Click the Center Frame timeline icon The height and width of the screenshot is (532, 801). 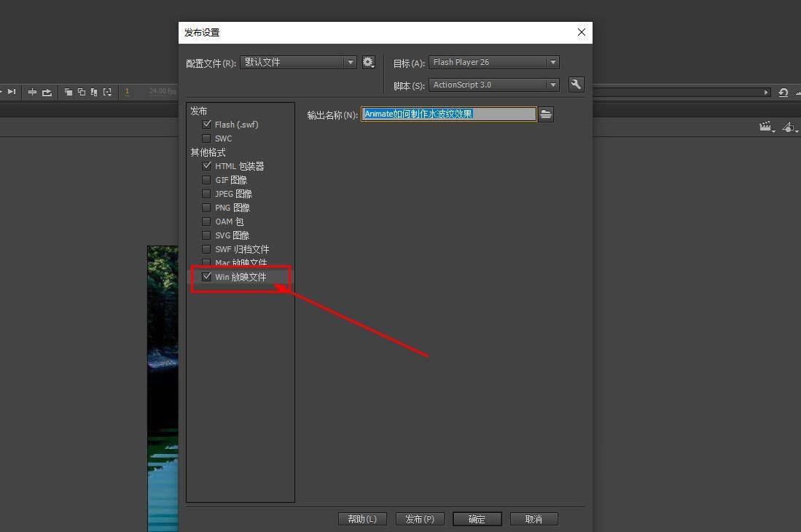coord(32,92)
